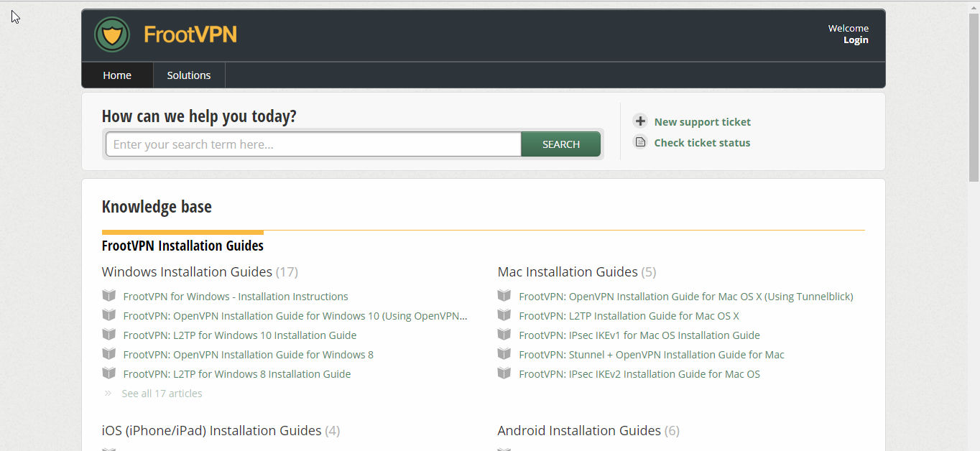This screenshot has height=451, width=980.
Task: Click book icon beside IPsec IKEv2 Mac guide
Action: (504, 373)
